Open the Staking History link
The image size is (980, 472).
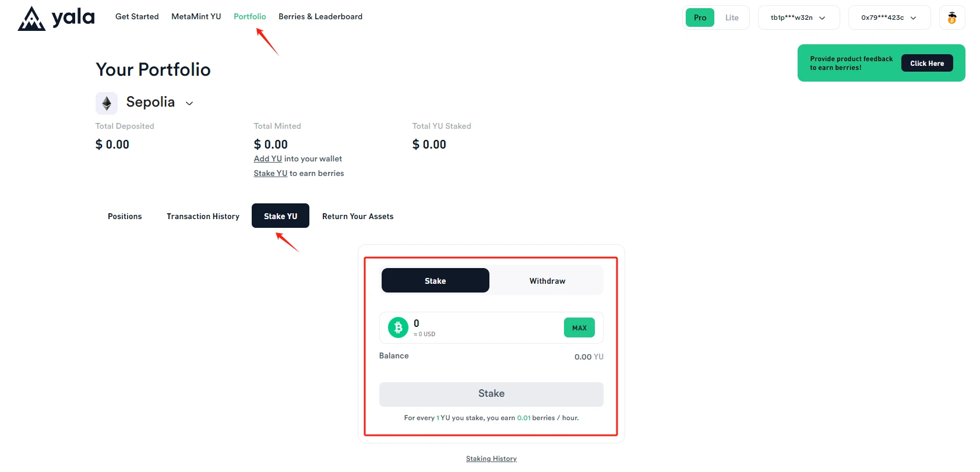(x=491, y=459)
